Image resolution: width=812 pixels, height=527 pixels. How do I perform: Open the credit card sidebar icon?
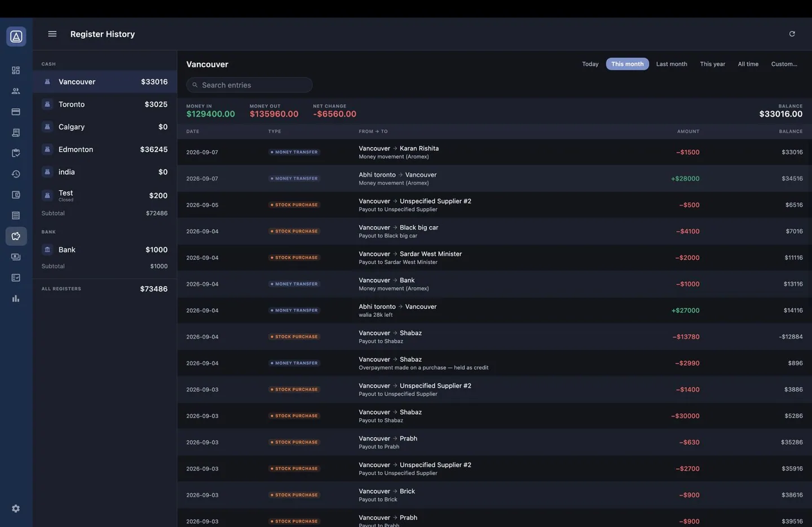(x=16, y=112)
